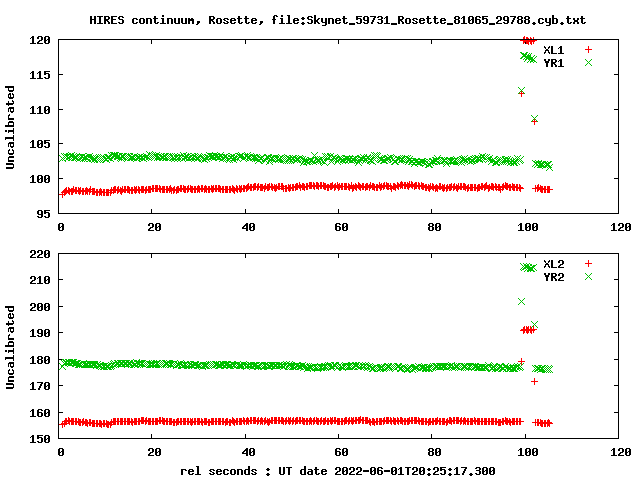The image size is (640, 480).
Task: Click y-axis tick value 115
Action: (x=40, y=75)
